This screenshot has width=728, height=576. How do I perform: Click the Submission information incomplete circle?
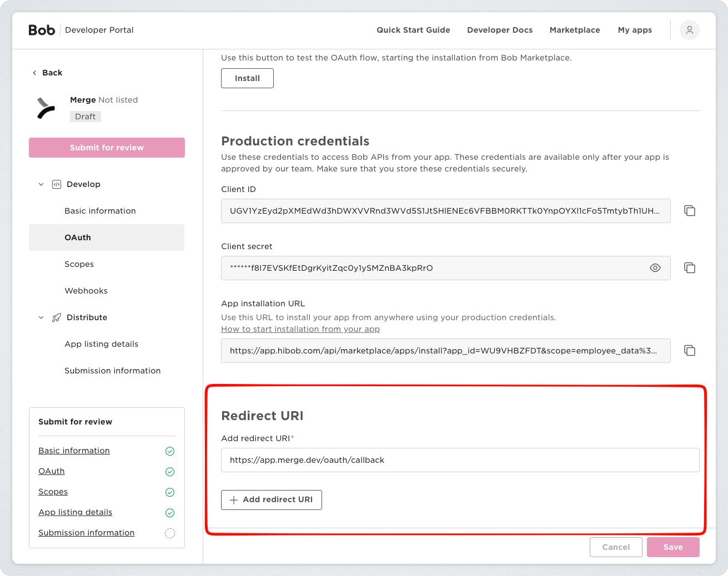coord(170,533)
